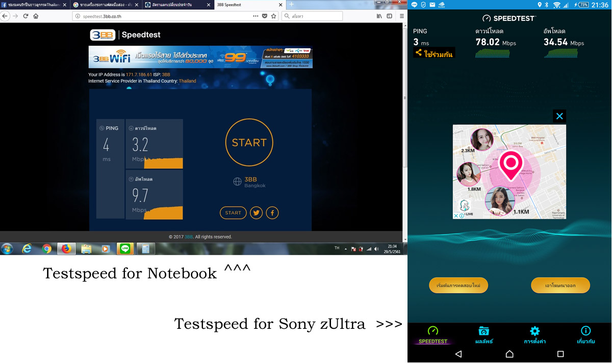This screenshot has height=364, width=612.
Task: Open the page actions three-dot menu
Action: pyautogui.click(x=256, y=16)
